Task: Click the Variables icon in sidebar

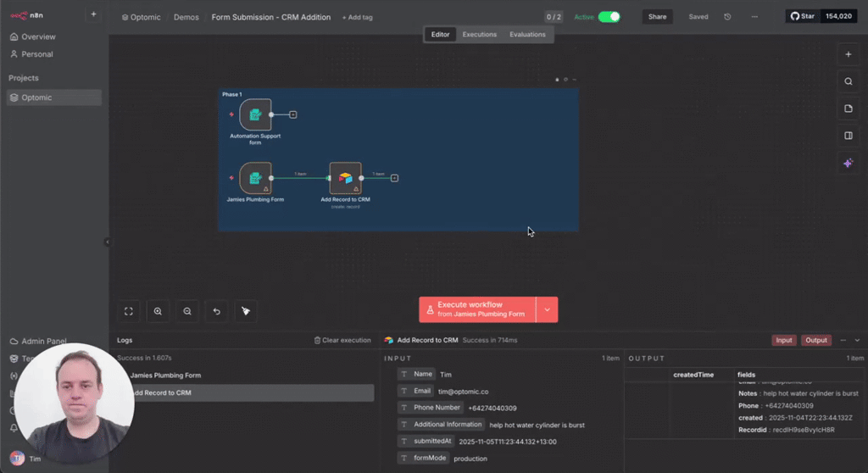Action: (x=14, y=376)
